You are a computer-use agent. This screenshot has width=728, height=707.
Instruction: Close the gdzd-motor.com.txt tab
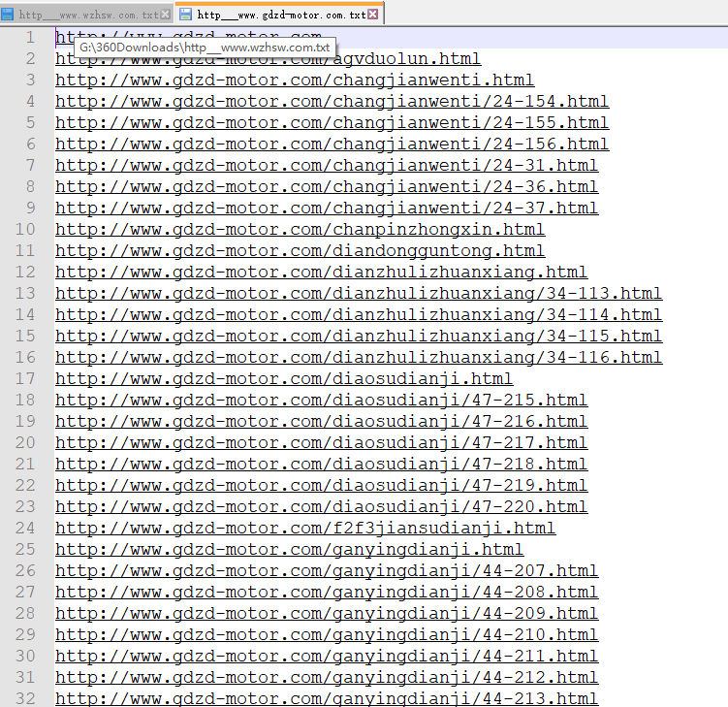pyautogui.click(x=374, y=15)
